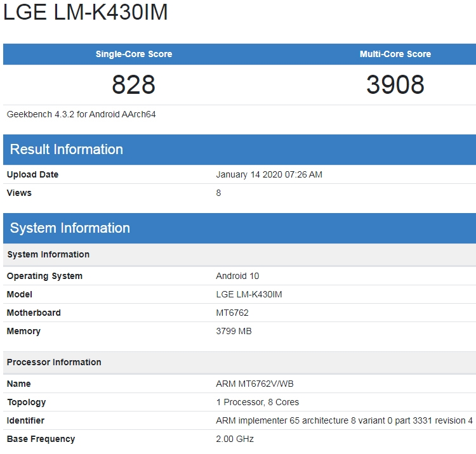Select the 2.00 GHz frequency value
Screen dimensions: 476x454
pos(235,439)
